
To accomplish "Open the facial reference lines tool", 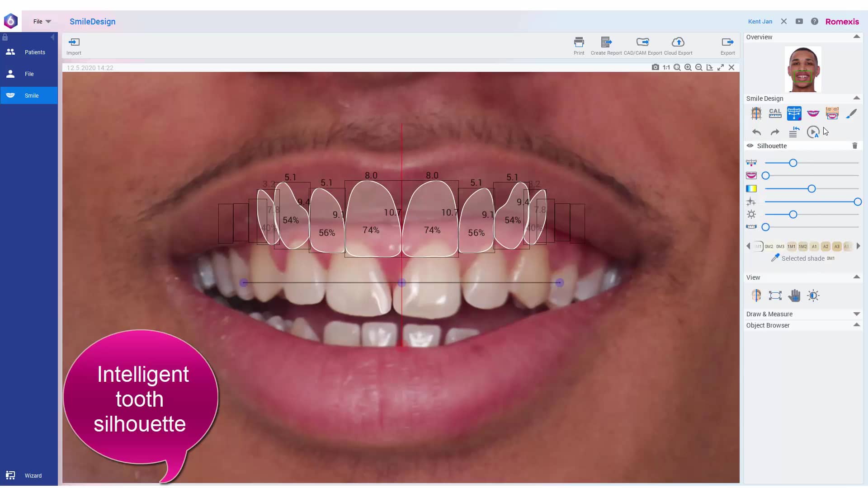I will (756, 113).
